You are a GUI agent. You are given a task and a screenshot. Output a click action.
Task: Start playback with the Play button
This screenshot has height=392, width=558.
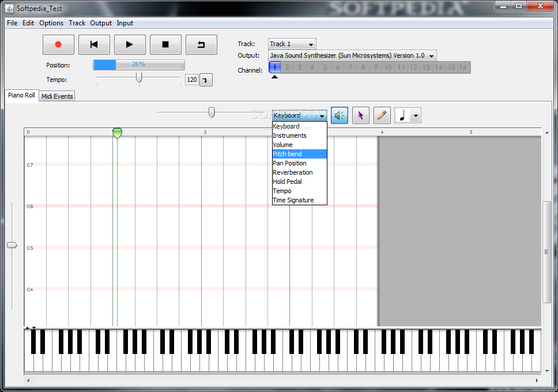tap(130, 44)
